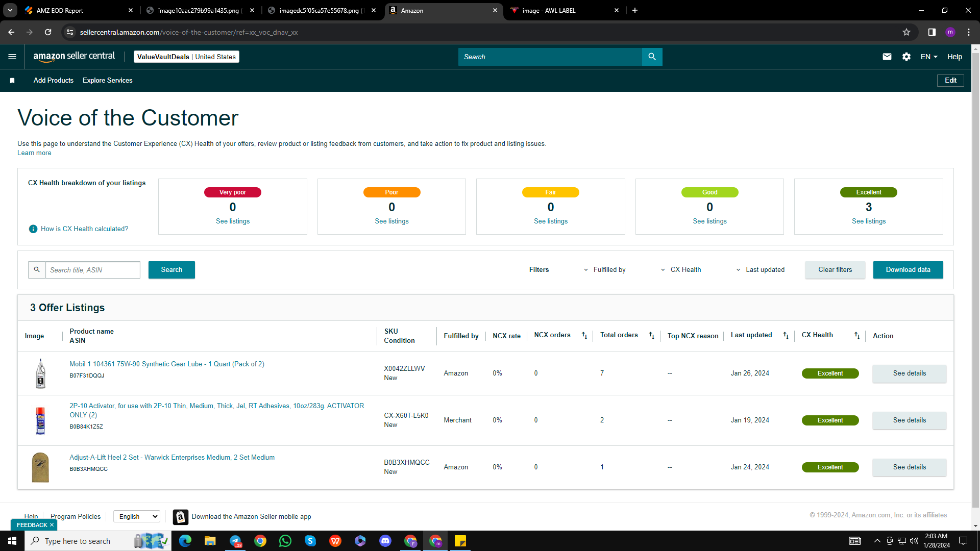Viewport: 980px width, 551px height.
Task: Open the Seller Central hamburger menu
Action: 12,57
